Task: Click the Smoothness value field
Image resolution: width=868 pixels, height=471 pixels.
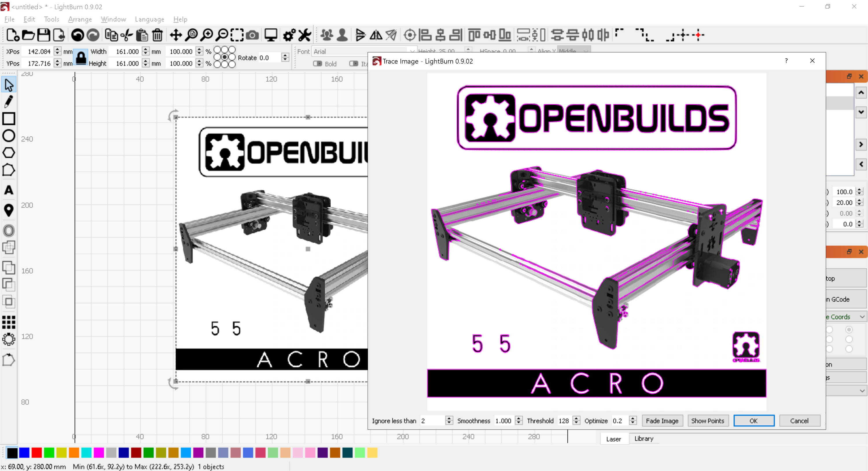Action: point(504,420)
